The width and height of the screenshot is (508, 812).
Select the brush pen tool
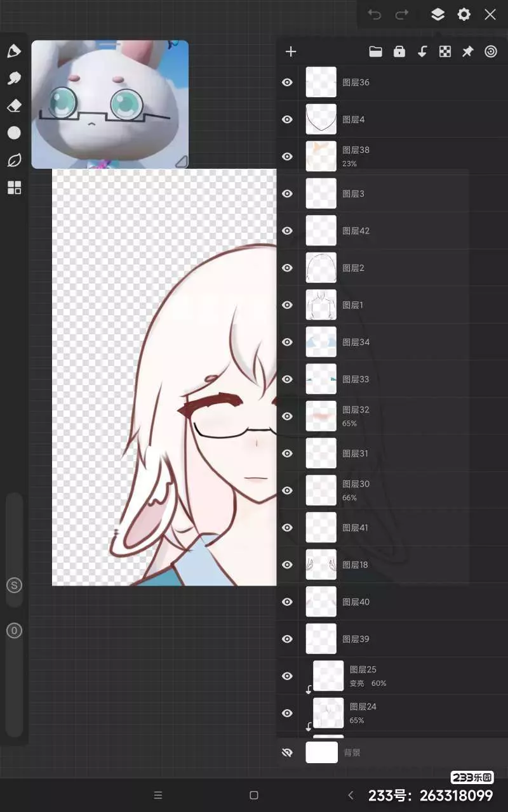14,51
